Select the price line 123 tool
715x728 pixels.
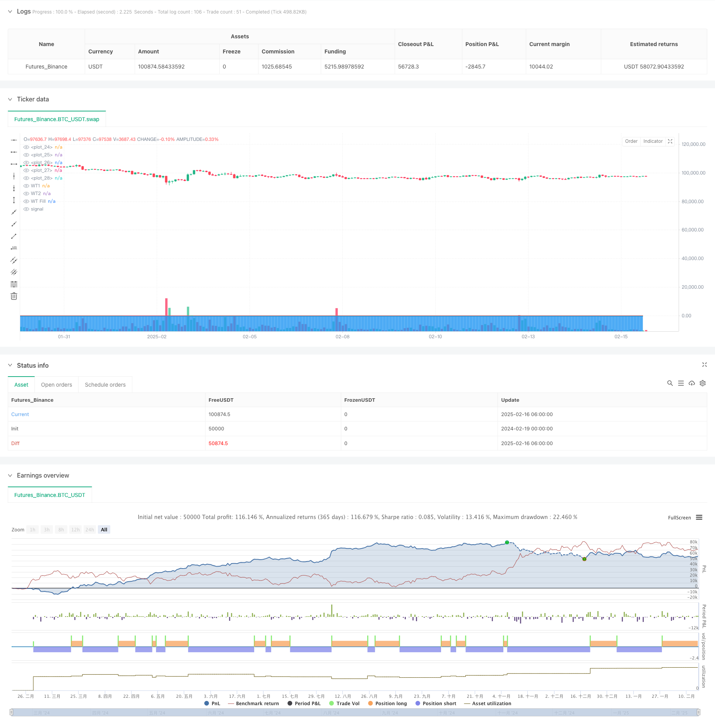click(x=14, y=248)
